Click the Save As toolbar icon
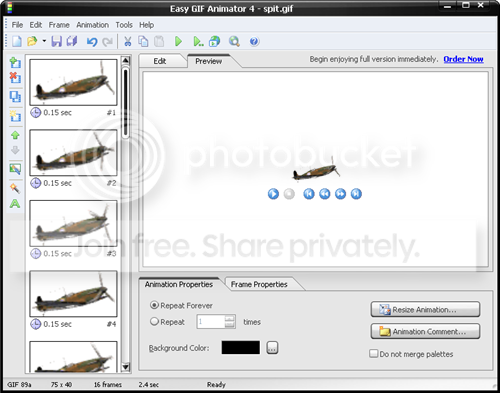Screen dimensions: 500x393 [x=72, y=41]
